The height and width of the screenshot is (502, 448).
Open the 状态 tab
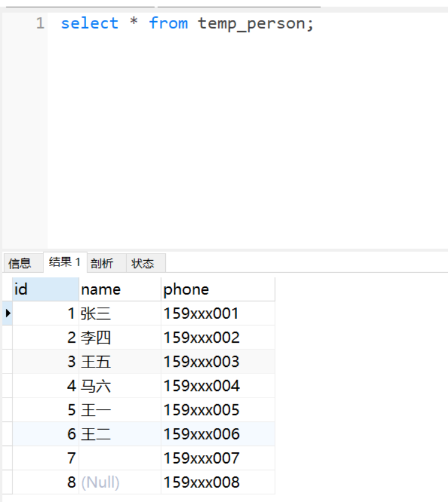[x=146, y=263]
